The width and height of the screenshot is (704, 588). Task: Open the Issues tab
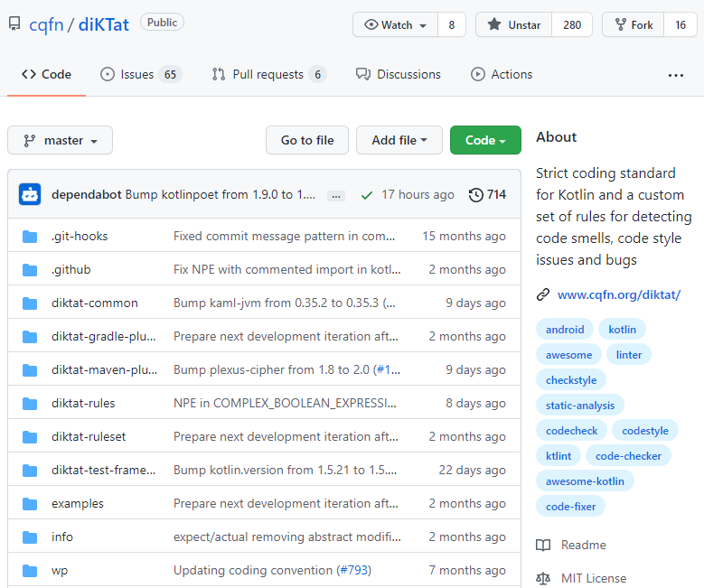click(141, 74)
